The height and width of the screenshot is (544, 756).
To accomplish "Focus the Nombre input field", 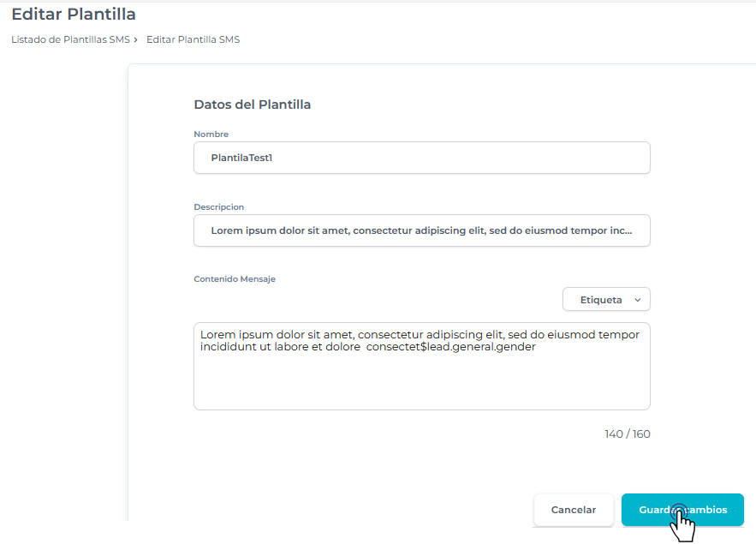I will pos(421,158).
